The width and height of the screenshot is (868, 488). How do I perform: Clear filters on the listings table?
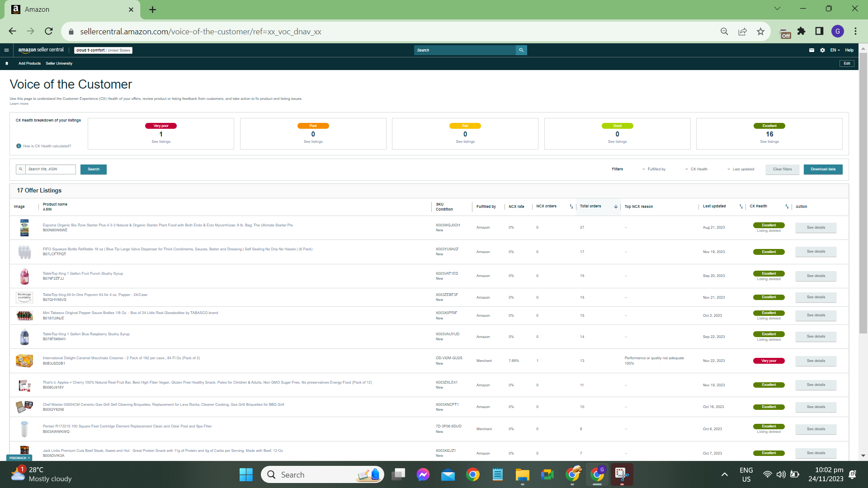783,169
